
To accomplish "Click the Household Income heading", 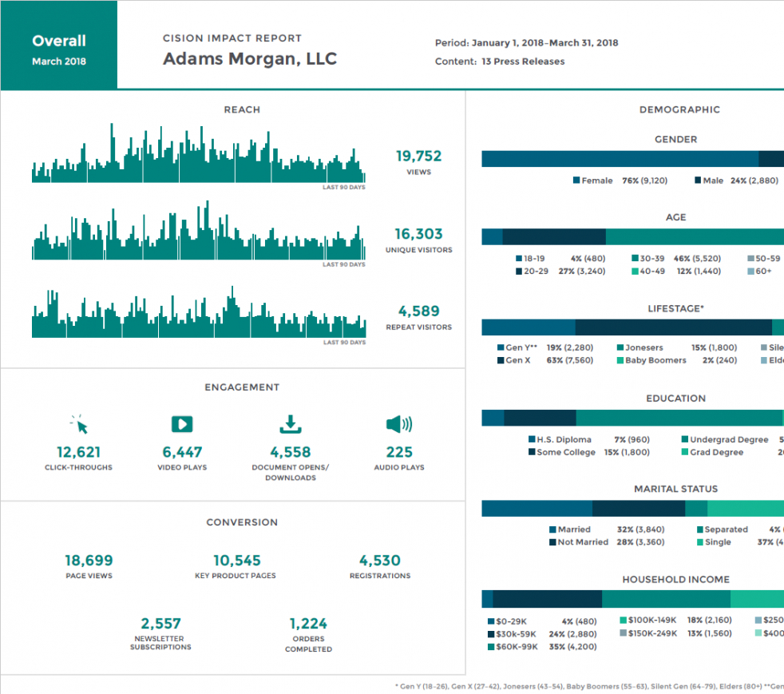I will pyautogui.click(x=675, y=579).
